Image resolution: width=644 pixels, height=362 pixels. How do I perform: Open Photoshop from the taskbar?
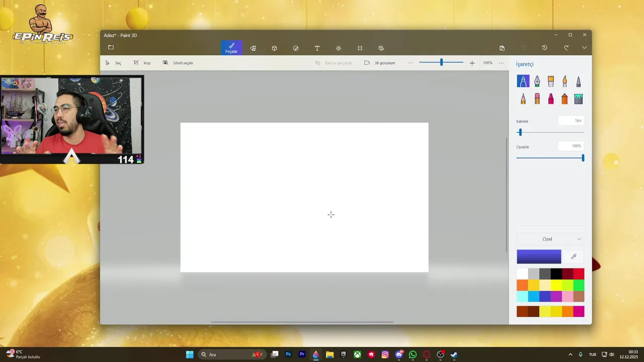coord(288,354)
